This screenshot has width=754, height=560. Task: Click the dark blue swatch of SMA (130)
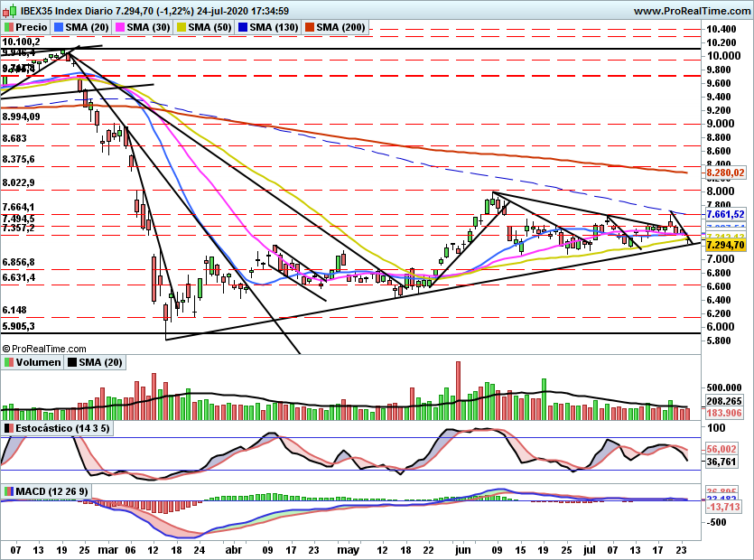[x=243, y=27]
